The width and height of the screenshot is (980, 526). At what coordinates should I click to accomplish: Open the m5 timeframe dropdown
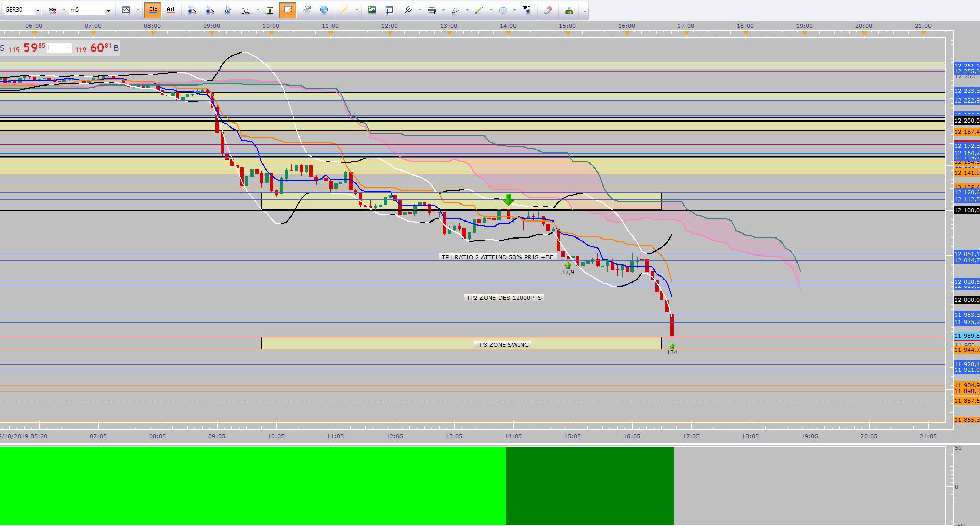pyautogui.click(x=108, y=10)
